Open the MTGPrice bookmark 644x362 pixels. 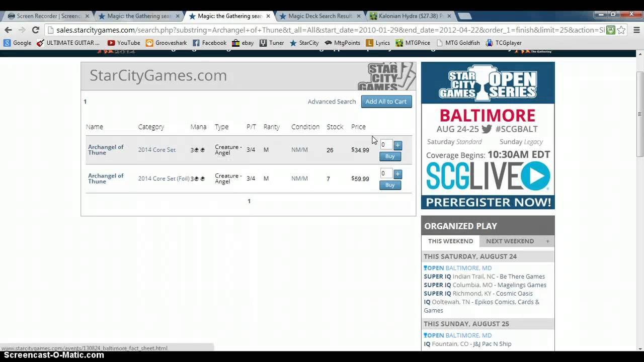pyautogui.click(x=413, y=43)
